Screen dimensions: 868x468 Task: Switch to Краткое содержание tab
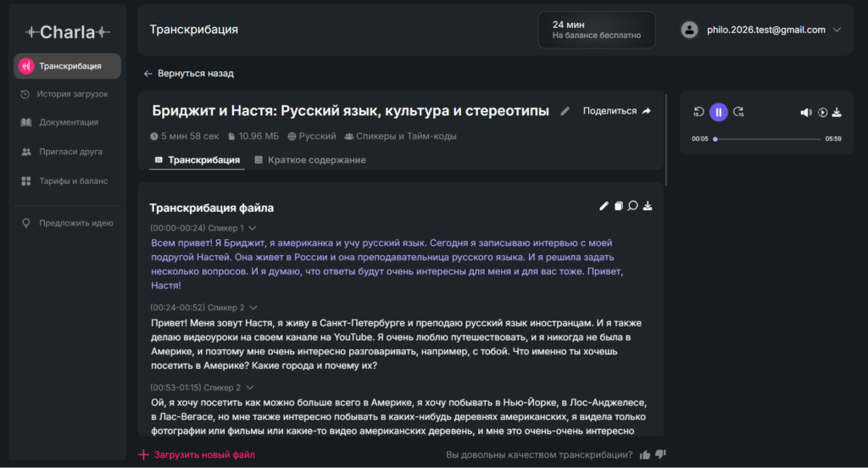(310, 159)
